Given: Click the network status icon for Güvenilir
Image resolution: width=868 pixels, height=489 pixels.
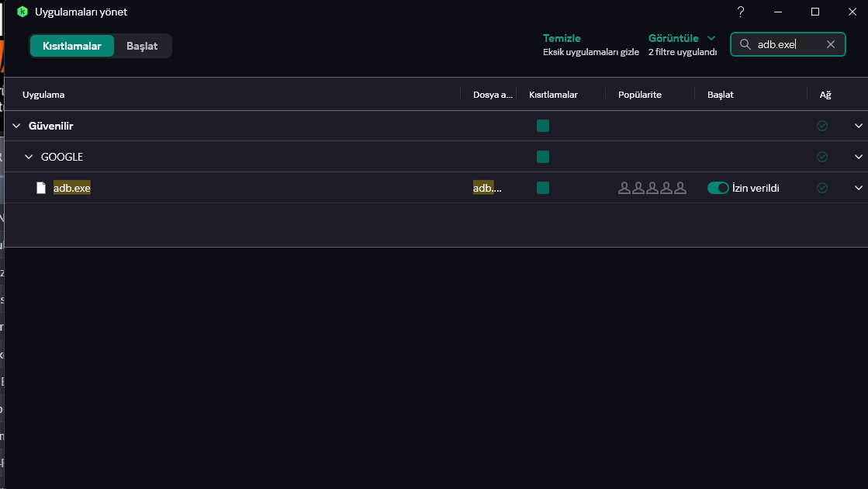Looking at the screenshot, I should (822, 126).
